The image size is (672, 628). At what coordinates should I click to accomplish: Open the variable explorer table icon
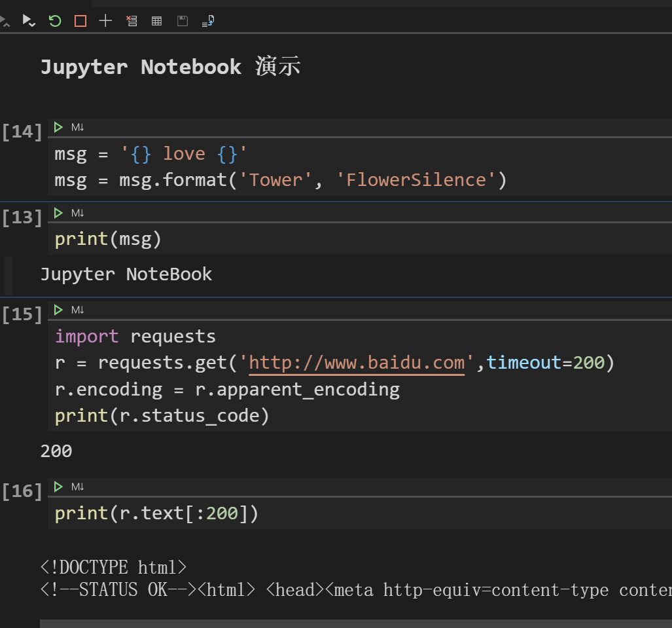(x=156, y=21)
